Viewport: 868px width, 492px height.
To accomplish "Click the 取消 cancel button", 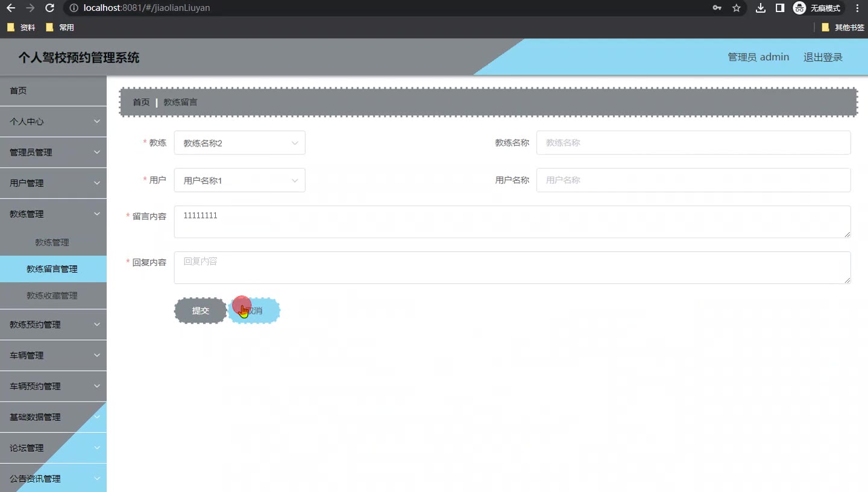I will click(254, 311).
